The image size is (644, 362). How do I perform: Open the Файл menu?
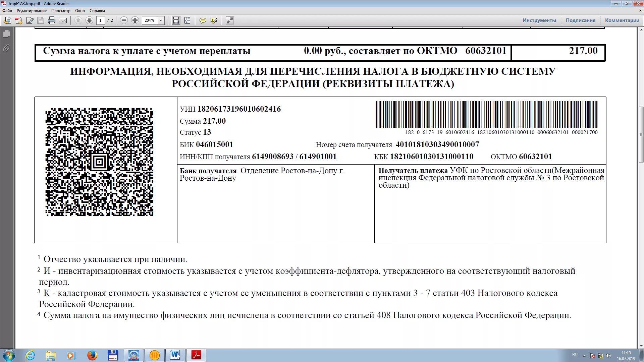pyautogui.click(x=7, y=11)
